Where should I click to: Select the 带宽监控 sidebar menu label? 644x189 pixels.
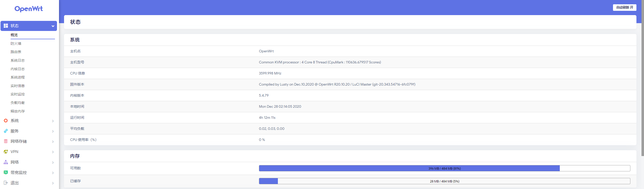19,172
